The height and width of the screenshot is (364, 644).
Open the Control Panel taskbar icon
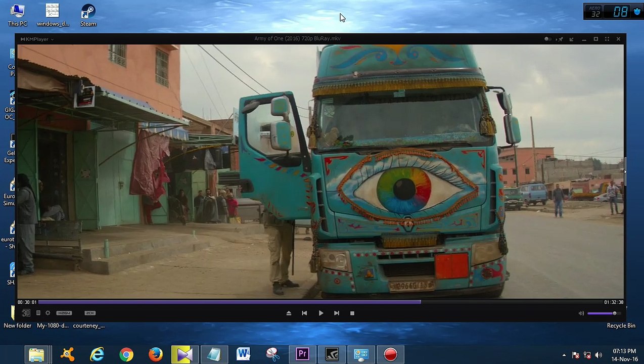click(361, 354)
